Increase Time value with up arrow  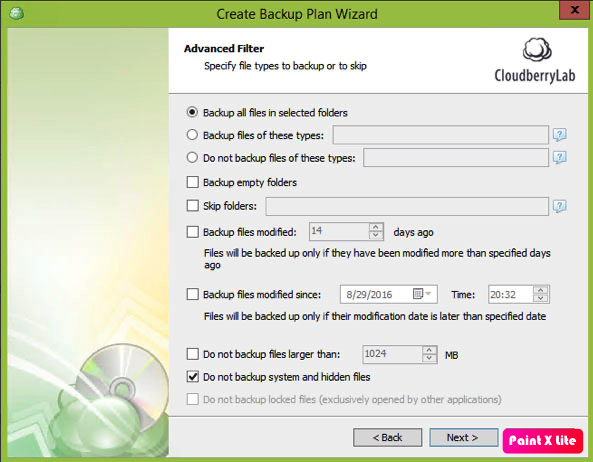pyautogui.click(x=541, y=290)
